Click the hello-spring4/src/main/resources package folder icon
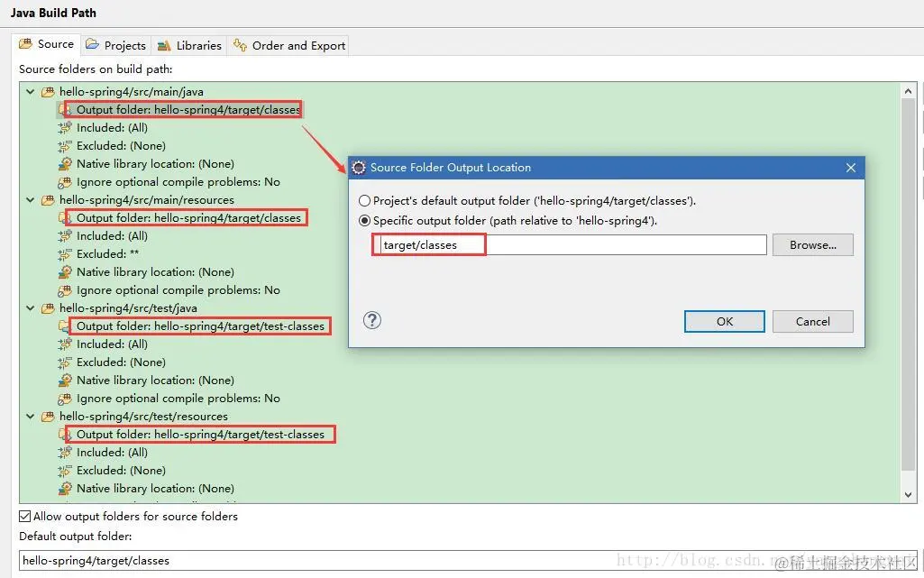The image size is (924, 578). pyautogui.click(x=48, y=200)
